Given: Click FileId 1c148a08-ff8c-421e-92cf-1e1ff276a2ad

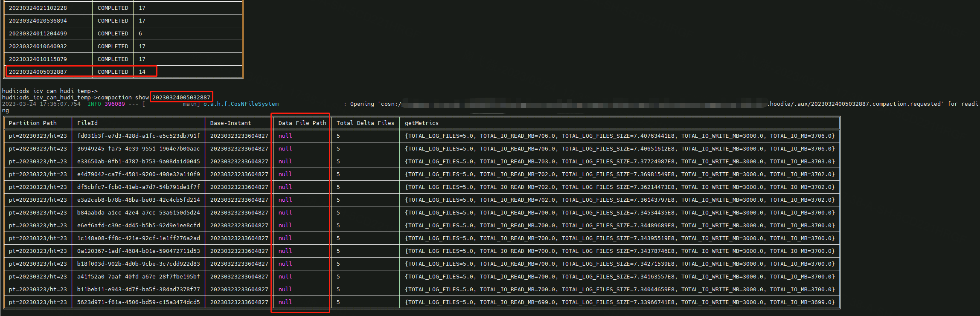Looking at the screenshot, I should [139, 238].
